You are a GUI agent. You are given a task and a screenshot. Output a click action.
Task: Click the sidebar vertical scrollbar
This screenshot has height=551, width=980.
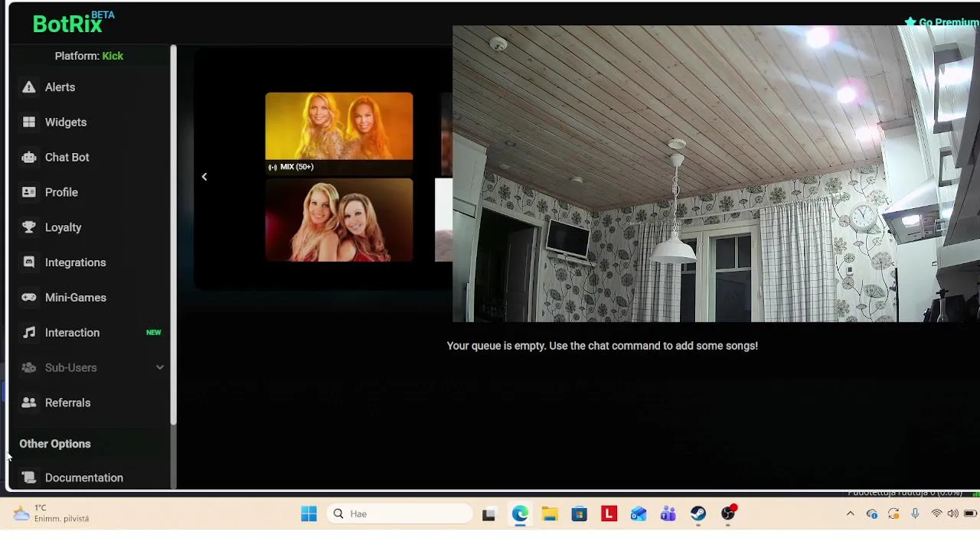[x=174, y=235]
